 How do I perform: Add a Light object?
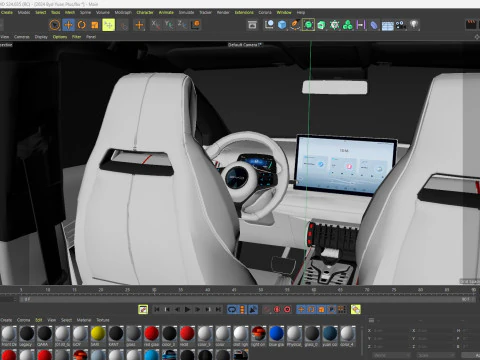point(414,25)
